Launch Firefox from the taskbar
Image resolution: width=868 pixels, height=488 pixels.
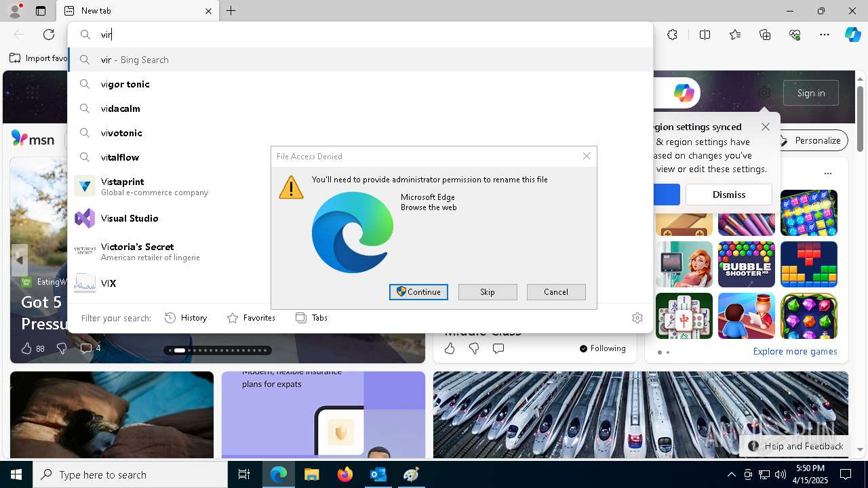pos(345,474)
